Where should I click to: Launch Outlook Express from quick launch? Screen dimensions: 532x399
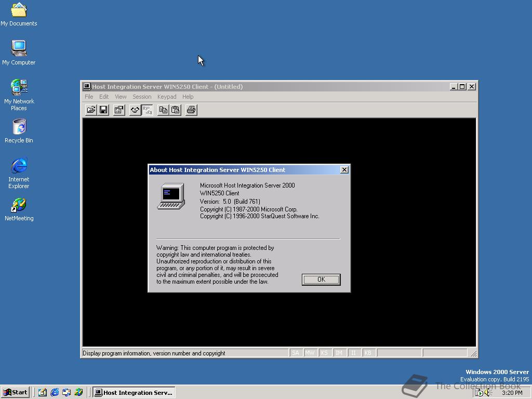(66, 393)
